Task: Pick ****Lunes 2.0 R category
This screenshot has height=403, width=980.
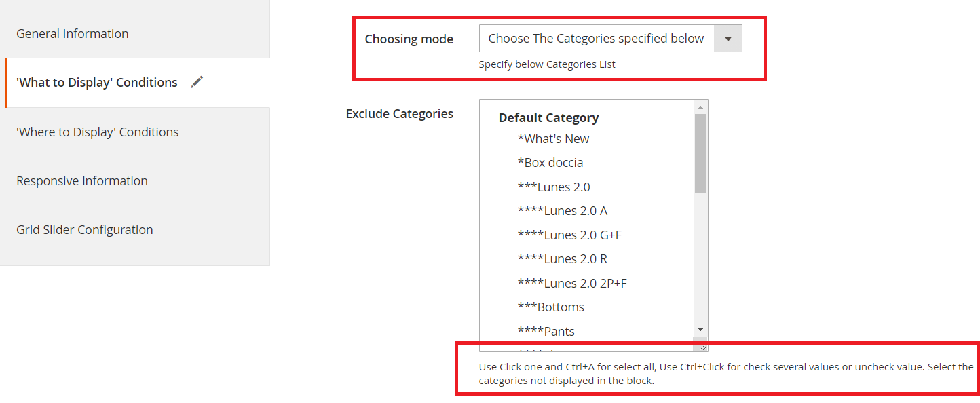Action: coord(563,258)
